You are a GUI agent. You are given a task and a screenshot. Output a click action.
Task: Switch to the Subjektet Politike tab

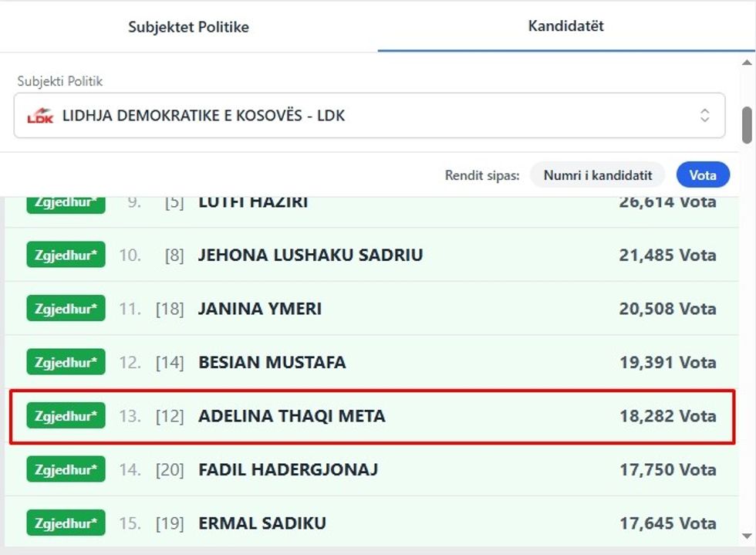[188, 27]
